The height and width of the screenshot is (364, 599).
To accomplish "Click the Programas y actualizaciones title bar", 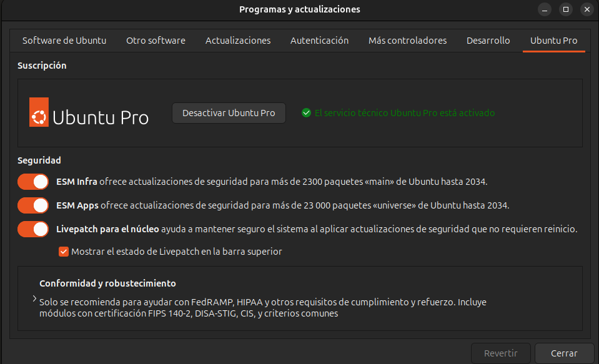I will (300, 9).
